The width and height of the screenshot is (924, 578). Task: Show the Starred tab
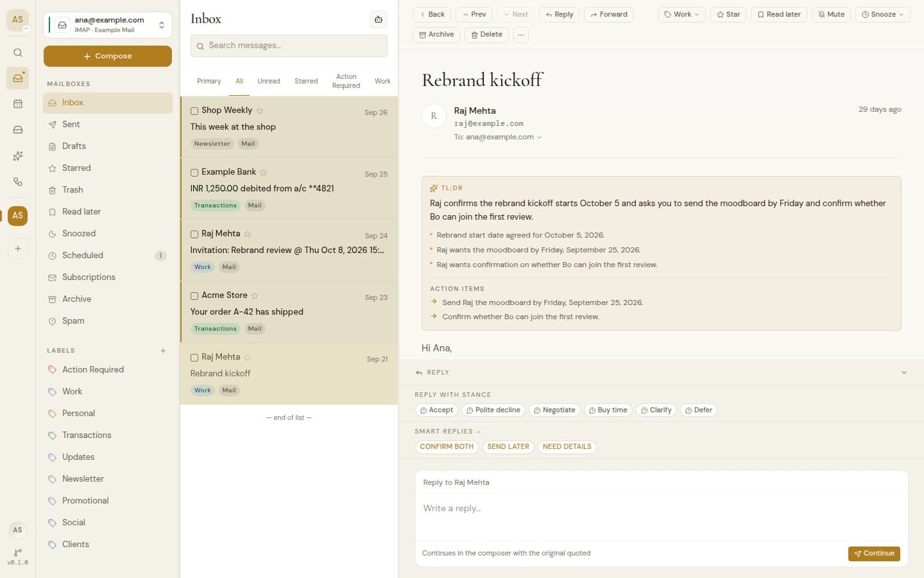[306, 82]
